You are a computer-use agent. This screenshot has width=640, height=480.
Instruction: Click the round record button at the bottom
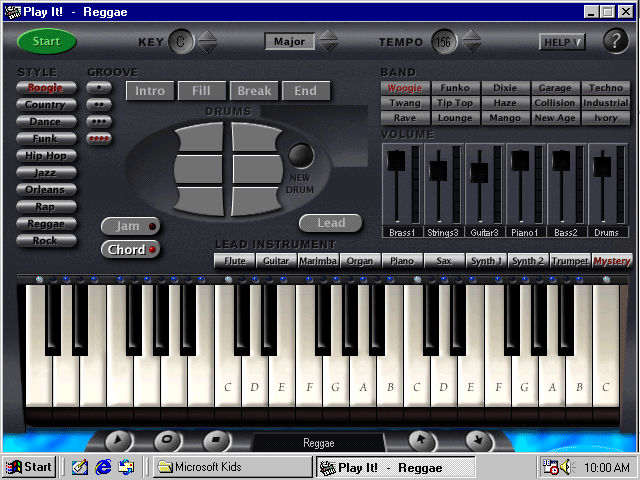tap(168, 440)
